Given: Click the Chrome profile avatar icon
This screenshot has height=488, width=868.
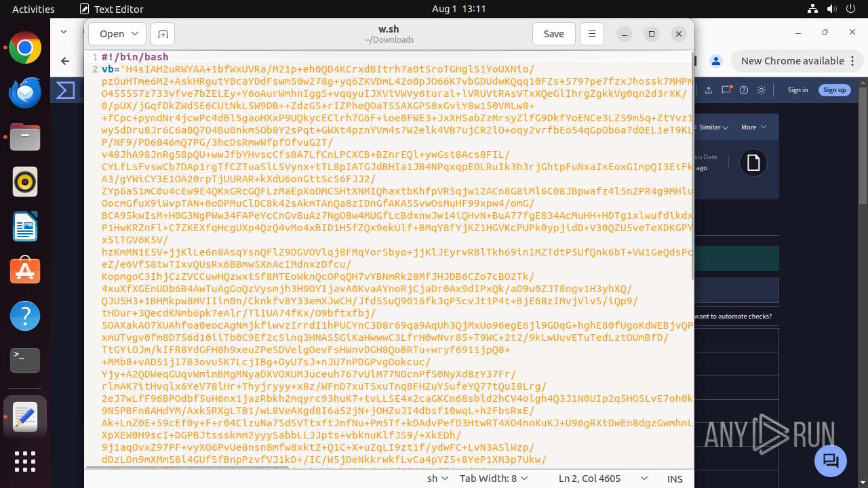Looking at the screenshot, I should [715, 61].
